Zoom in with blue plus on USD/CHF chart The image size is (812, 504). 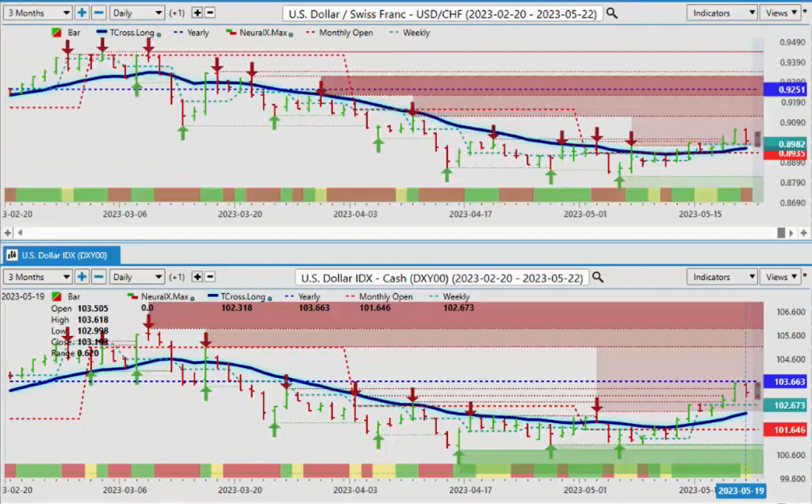click(x=82, y=13)
